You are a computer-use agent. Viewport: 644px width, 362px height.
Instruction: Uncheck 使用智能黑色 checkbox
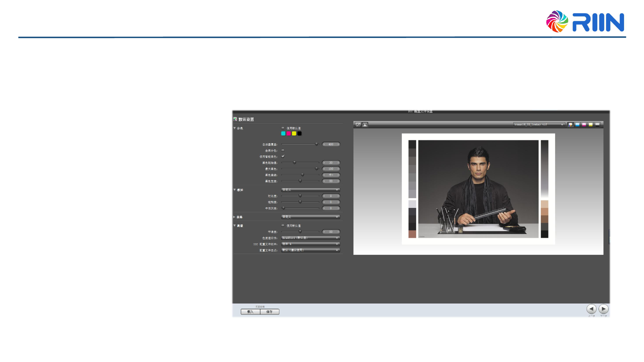283,156
